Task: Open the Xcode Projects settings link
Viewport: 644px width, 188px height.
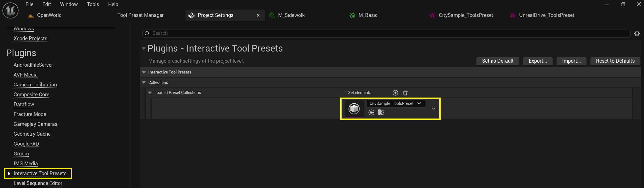Action: [x=30, y=38]
